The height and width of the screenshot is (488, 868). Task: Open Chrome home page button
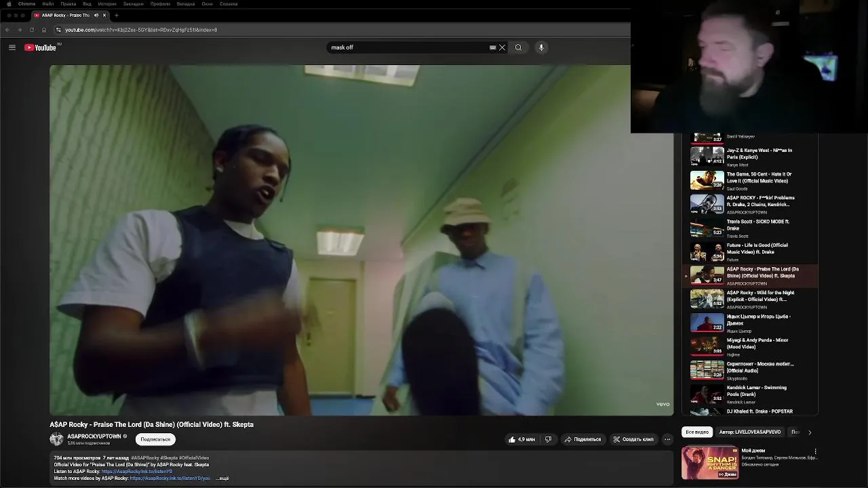44,30
